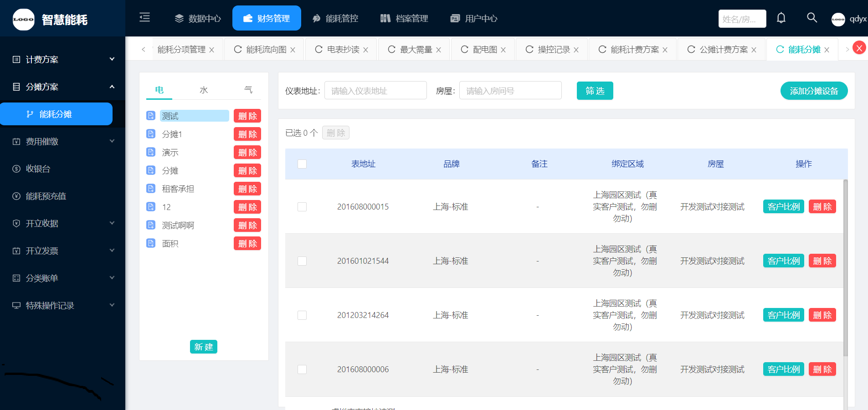Click the red close-all-tabs circle icon
Viewport: 868px width, 410px height.
(x=859, y=48)
